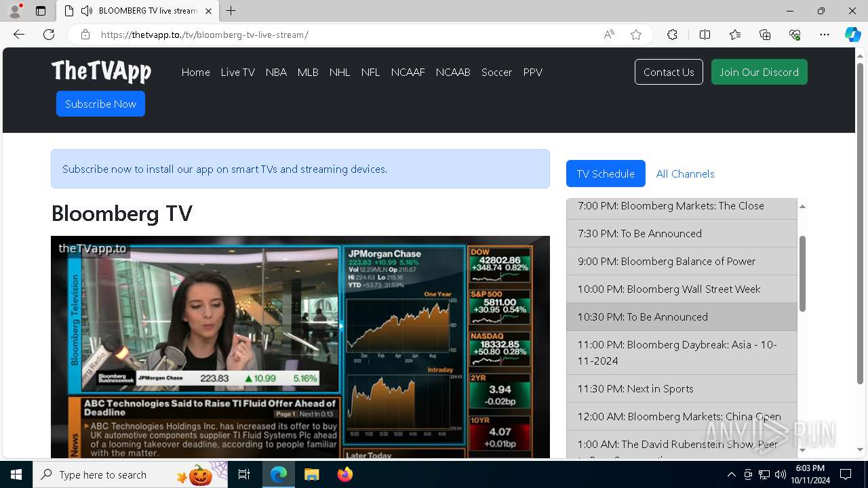Open MLB nav link
868x488 pixels.
(x=308, y=72)
